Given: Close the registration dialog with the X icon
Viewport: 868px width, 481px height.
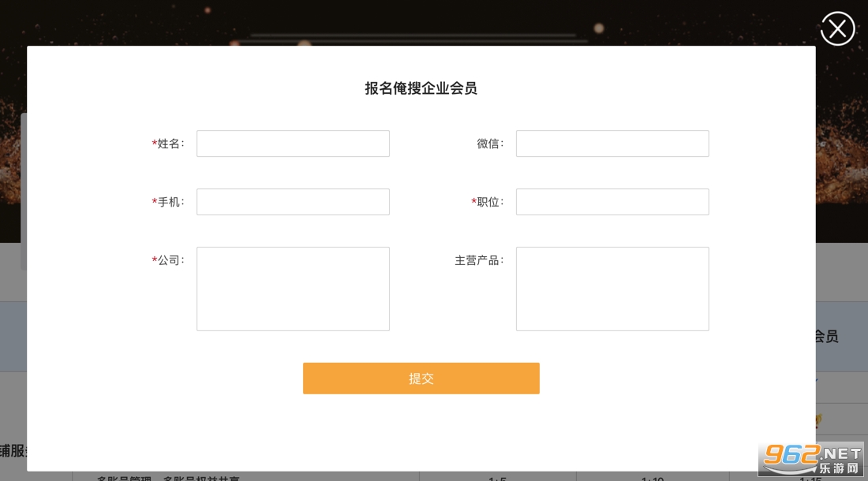Looking at the screenshot, I should coord(837,28).
